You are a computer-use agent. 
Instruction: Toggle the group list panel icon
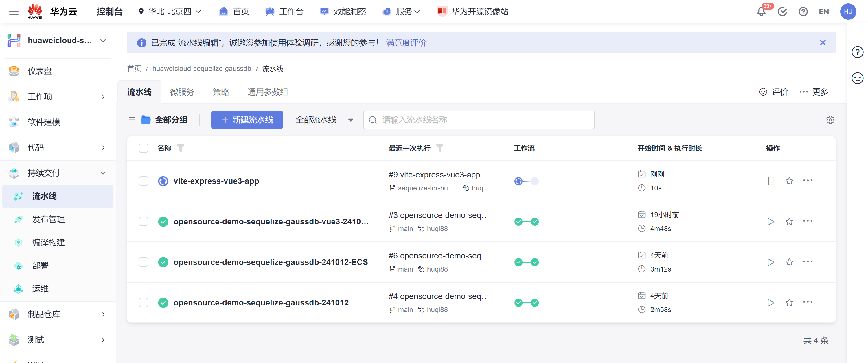pos(132,120)
